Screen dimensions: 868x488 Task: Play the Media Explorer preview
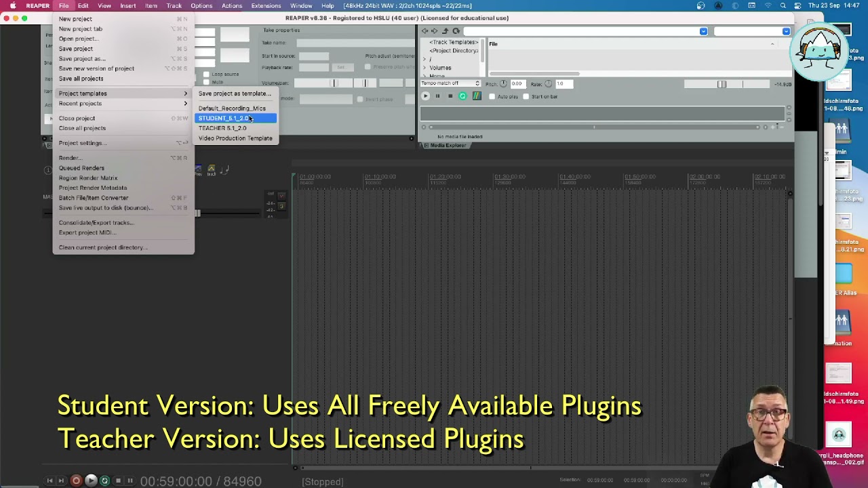[x=425, y=96]
